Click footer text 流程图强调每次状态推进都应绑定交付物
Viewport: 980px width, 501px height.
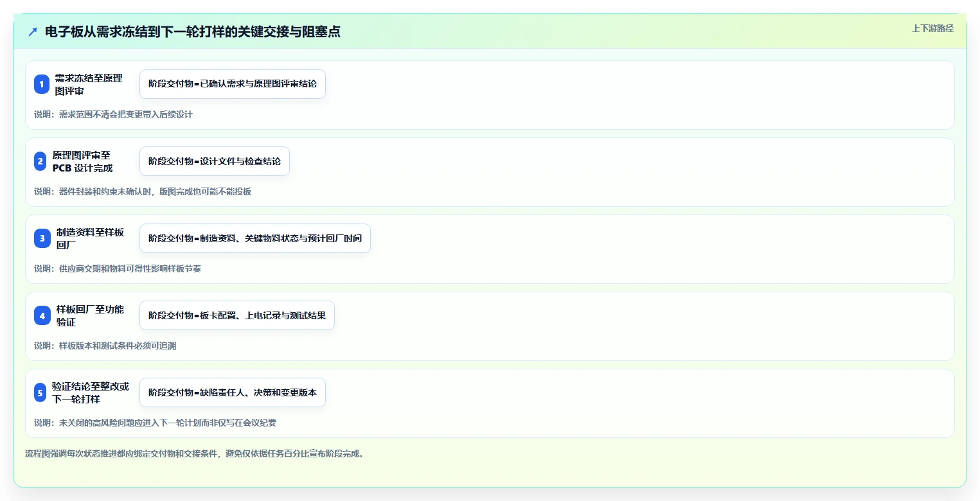click(195, 453)
